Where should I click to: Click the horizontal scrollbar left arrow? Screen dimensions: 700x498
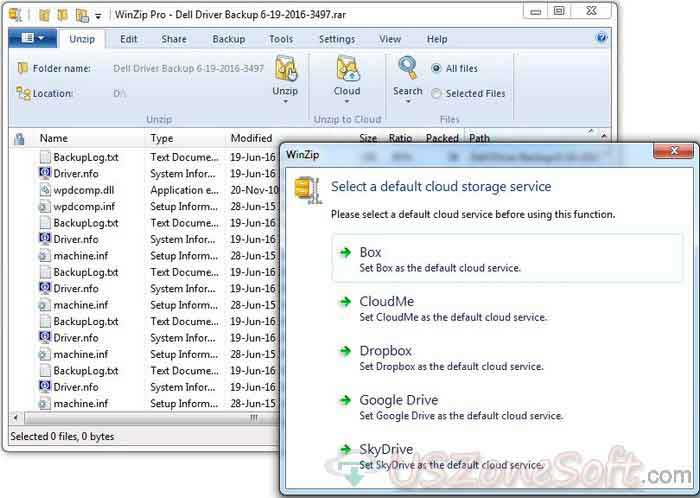16,418
